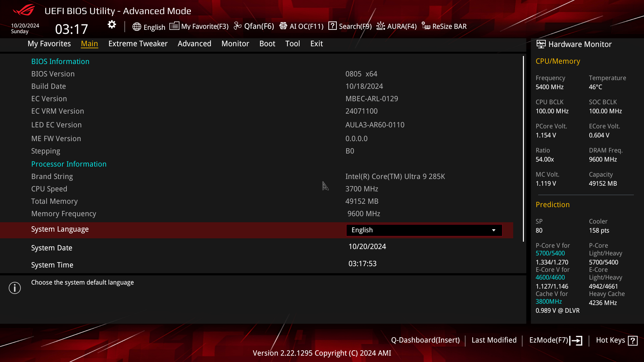Image resolution: width=644 pixels, height=362 pixels.
Task: Navigate to Boot menu tab
Action: 267,43
